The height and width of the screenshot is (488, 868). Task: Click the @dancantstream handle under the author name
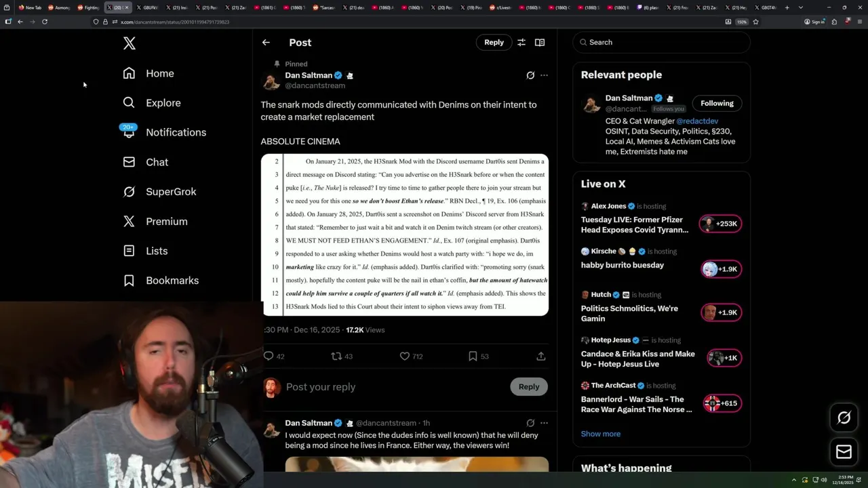click(x=315, y=86)
